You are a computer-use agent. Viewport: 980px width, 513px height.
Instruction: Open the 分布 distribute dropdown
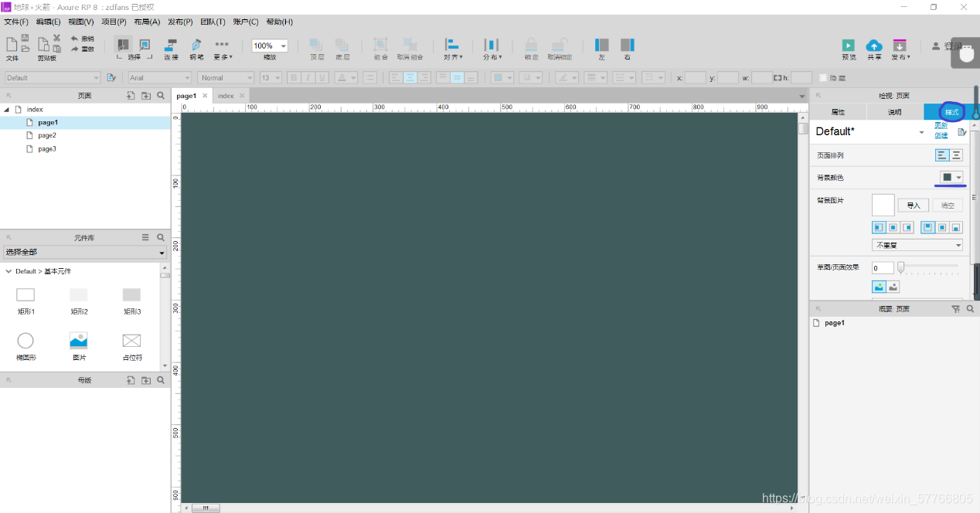(x=492, y=48)
